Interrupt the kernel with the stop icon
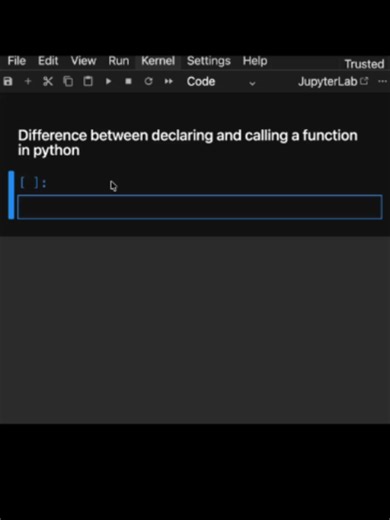 point(128,81)
